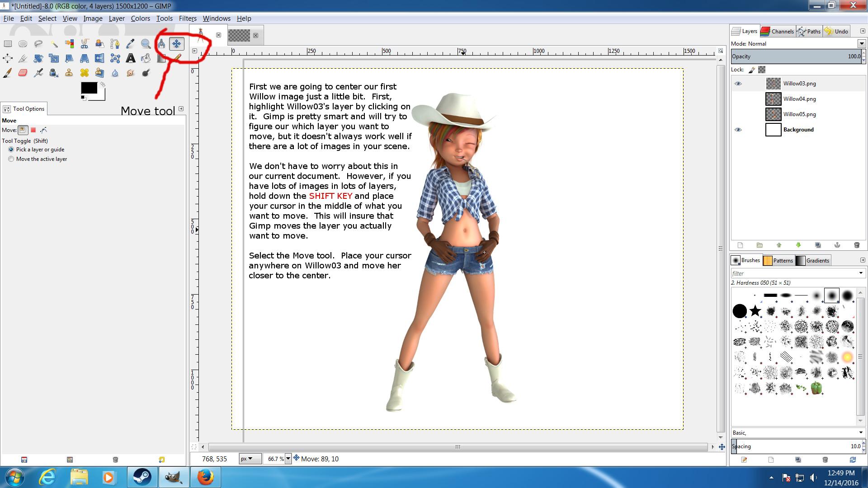The width and height of the screenshot is (868, 488).
Task: Switch to the Channels tab
Action: [778, 31]
